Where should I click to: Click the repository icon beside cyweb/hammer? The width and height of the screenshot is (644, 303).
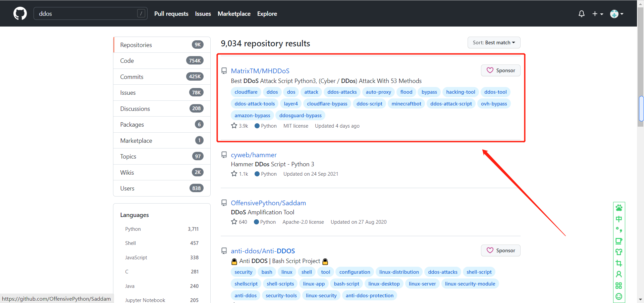coord(224,155)
